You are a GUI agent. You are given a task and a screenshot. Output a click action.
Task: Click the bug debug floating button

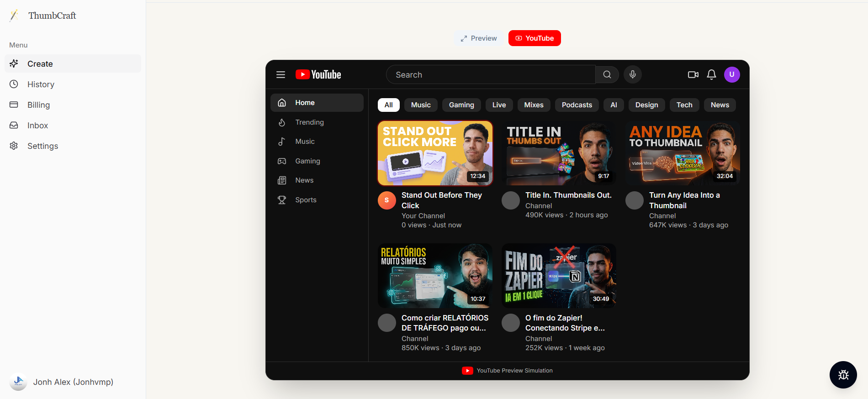[x=843, y=375]
